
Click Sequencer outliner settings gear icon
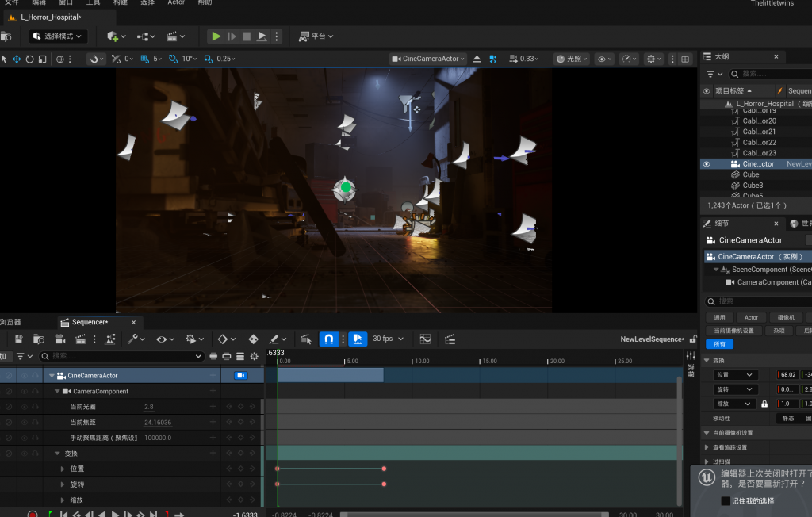coord(255,356)
